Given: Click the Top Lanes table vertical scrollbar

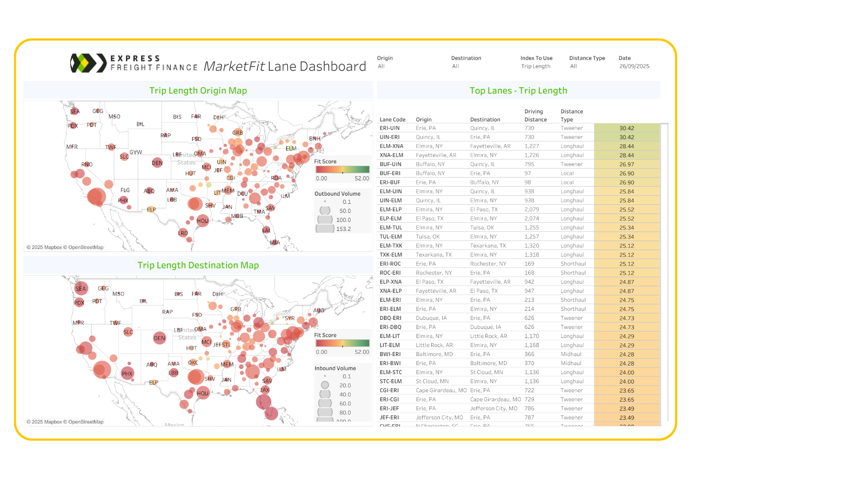Looking at the screenshot, I should (664, 271).
